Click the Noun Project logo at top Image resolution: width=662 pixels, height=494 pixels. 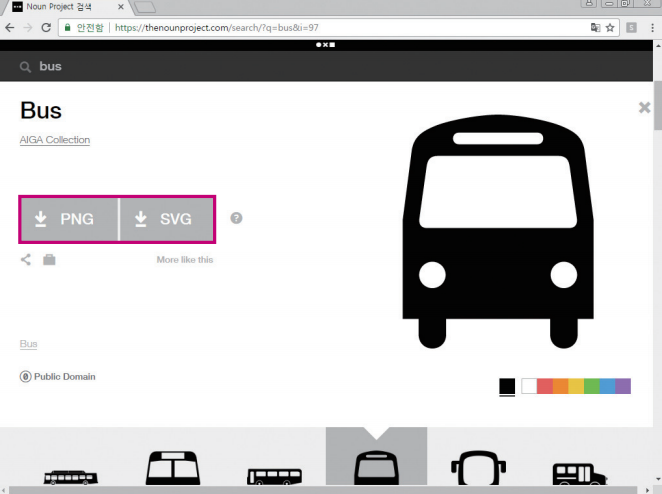point(326,45)
